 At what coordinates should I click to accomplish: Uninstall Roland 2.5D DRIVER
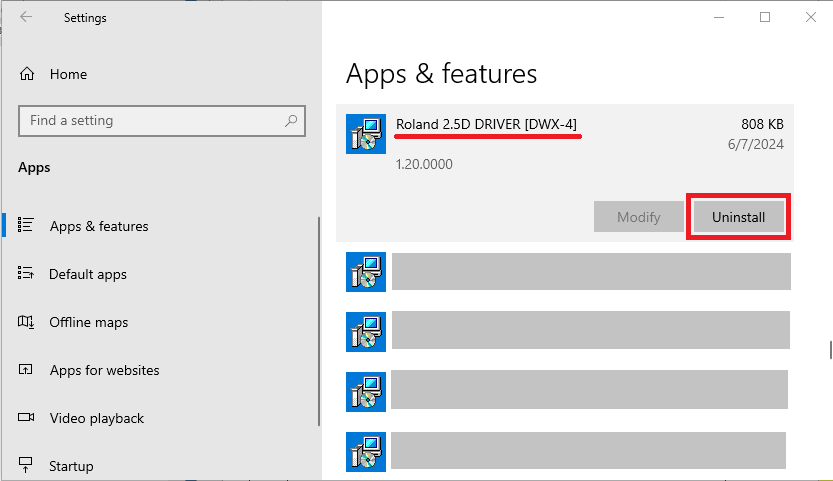[x=738, y=217]
